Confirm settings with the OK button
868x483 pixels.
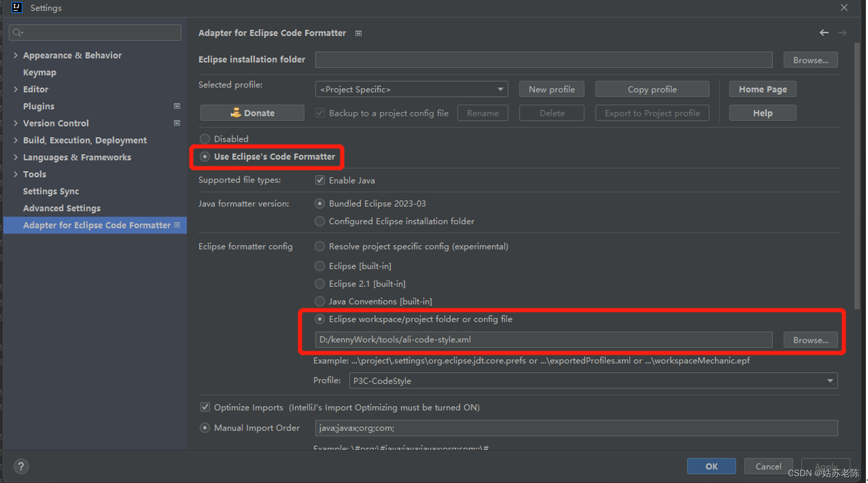(x=711, y=466)
